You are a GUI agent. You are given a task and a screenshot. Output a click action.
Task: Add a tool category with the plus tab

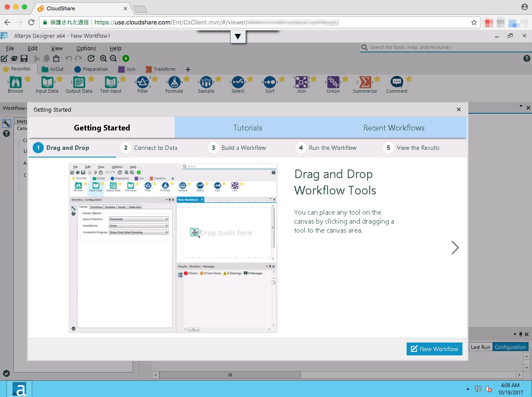point(188,69)
